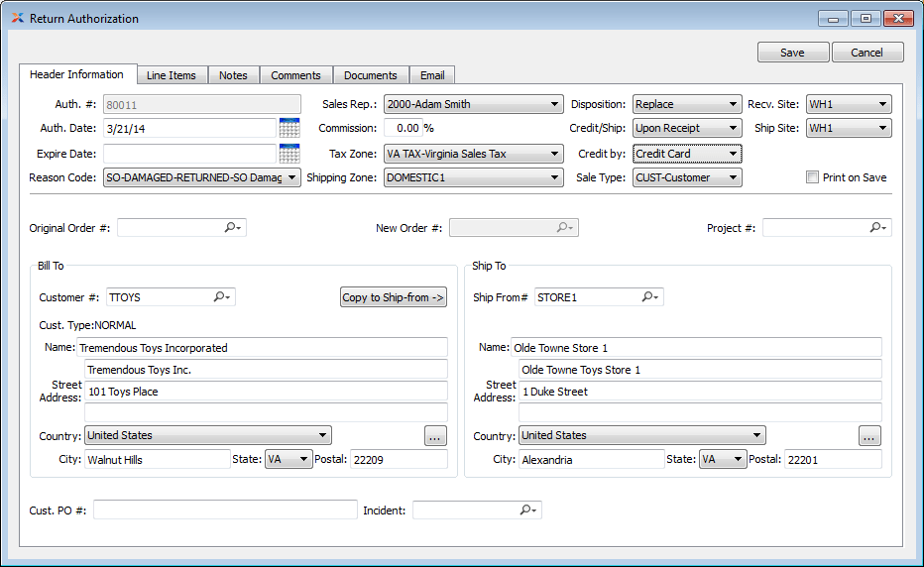
Task: Edit the Ship To City Alexandria field
Action: pos(592,459)
